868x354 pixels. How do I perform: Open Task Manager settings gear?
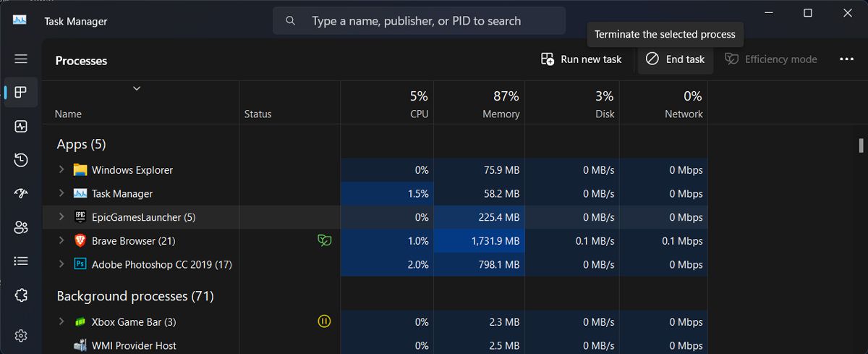21,335
